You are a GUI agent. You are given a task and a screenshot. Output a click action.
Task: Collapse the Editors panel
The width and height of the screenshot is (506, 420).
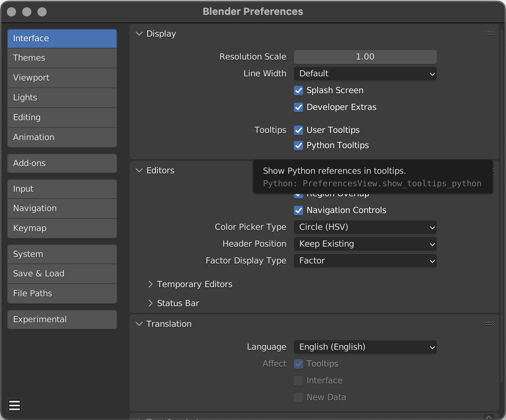pos(139,170)
